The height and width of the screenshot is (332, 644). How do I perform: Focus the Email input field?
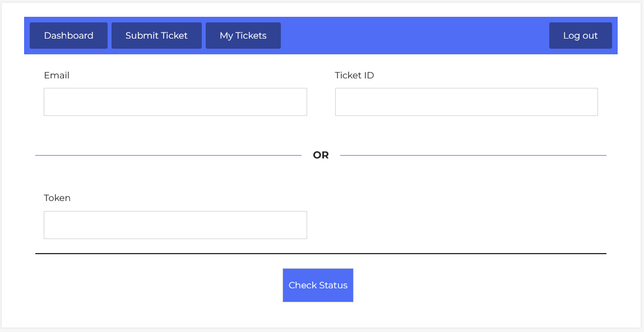coord(175,102)
